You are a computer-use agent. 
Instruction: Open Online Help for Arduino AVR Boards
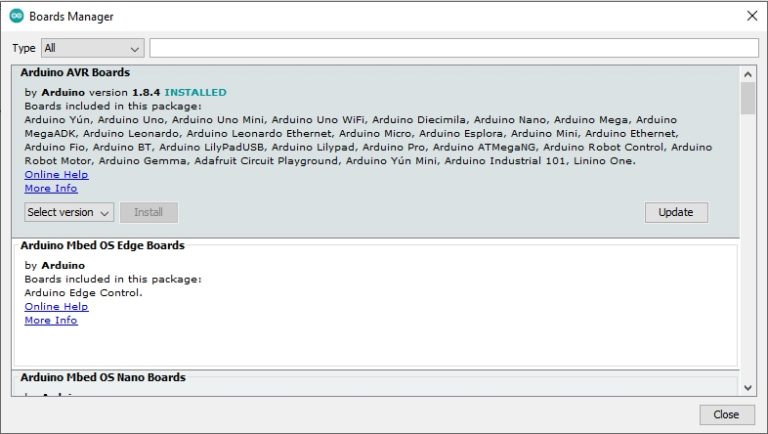(56, 174)
